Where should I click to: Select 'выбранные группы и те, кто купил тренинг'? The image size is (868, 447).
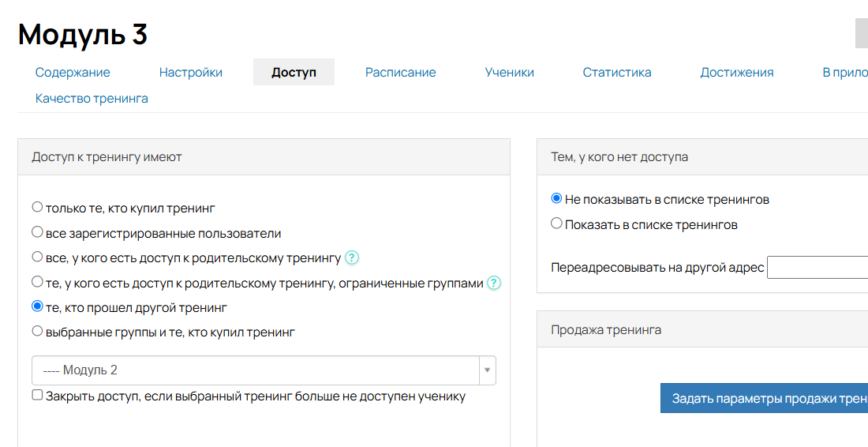tap(37, 331)
